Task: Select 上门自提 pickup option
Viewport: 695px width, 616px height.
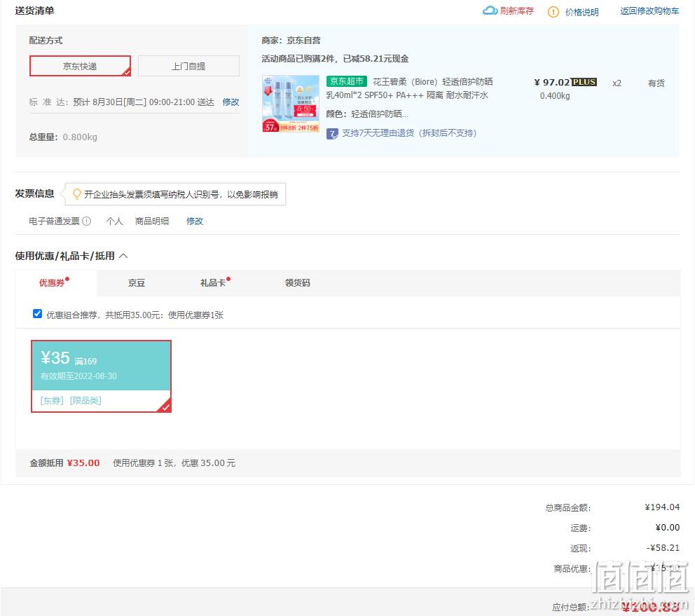Action: (188, 66)
